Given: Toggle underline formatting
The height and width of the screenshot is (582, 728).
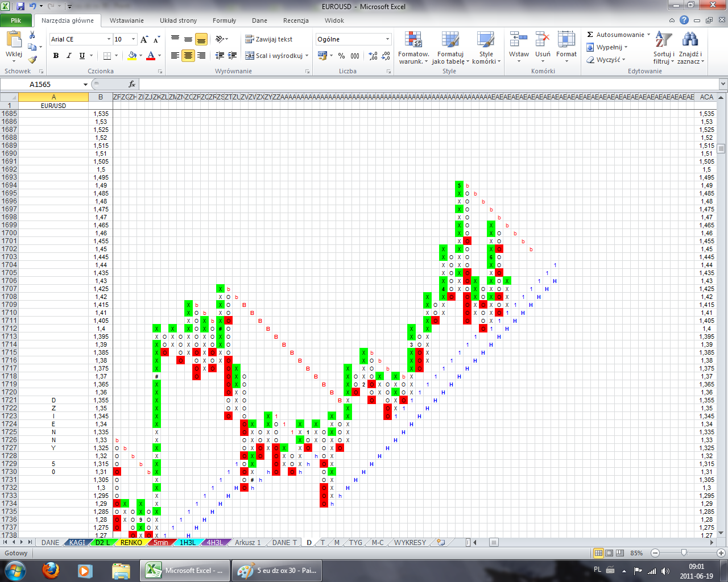Looking at the screenshot, I should click(82, 56).
